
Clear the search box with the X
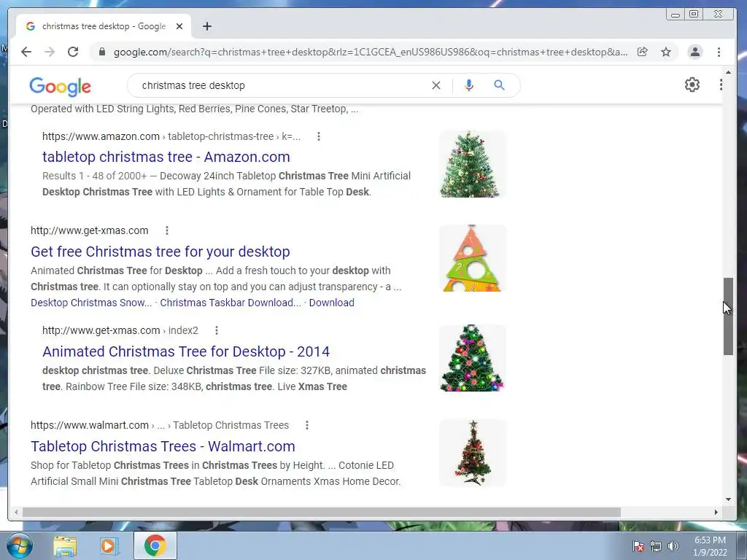pyautogui.click(x=436, y=85)
